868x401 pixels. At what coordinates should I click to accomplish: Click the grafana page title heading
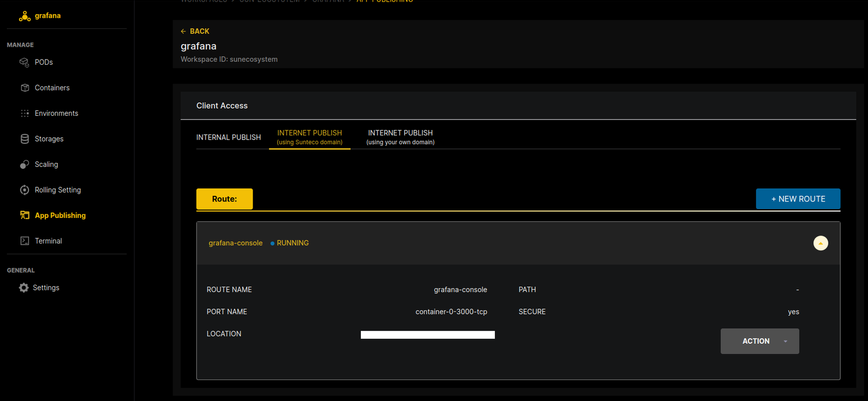(198, 46)
